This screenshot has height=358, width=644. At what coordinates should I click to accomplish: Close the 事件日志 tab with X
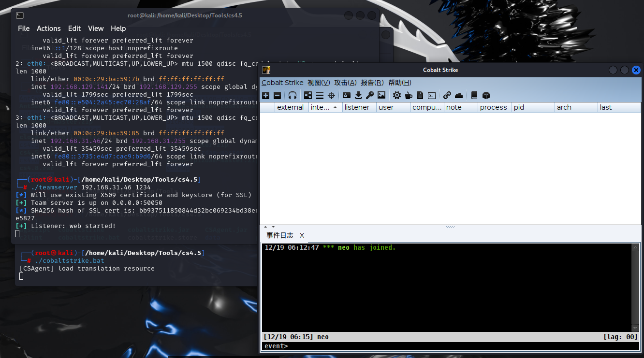(x=302, y=235)
